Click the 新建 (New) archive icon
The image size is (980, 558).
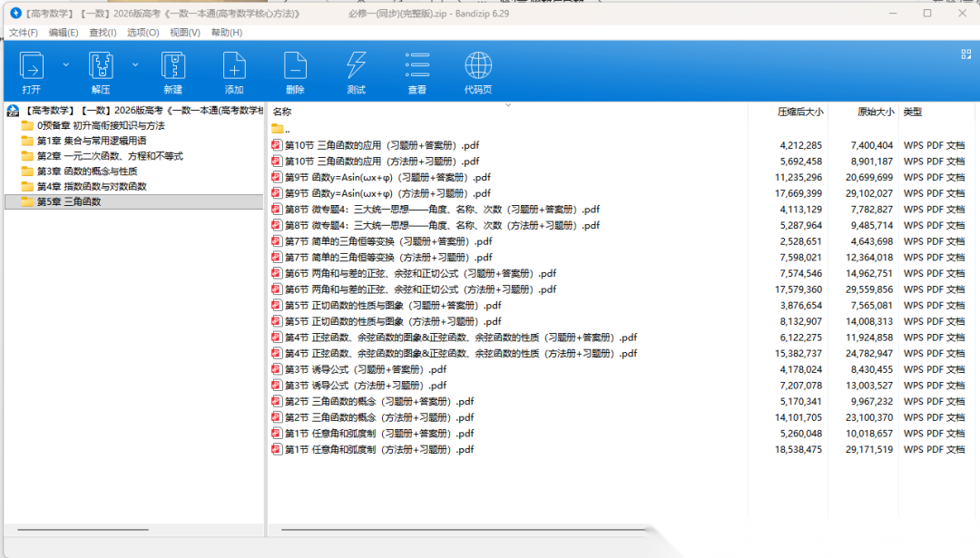(173, 66)
